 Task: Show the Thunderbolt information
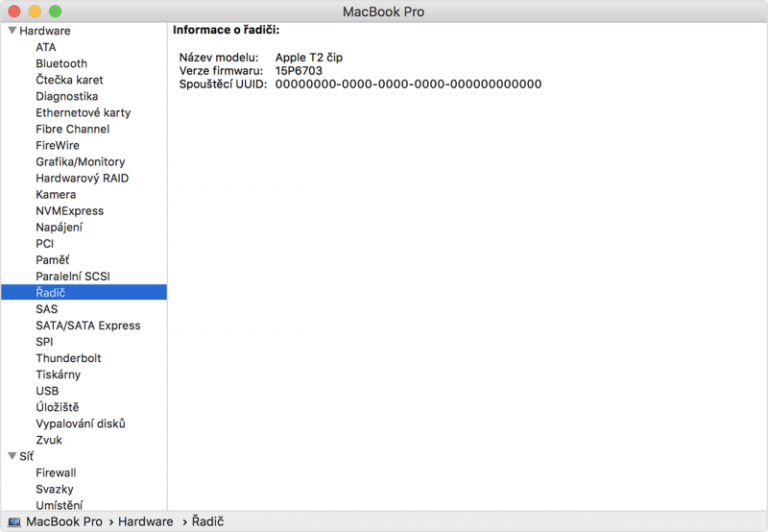pyautogui.click(x=68, y=358)
